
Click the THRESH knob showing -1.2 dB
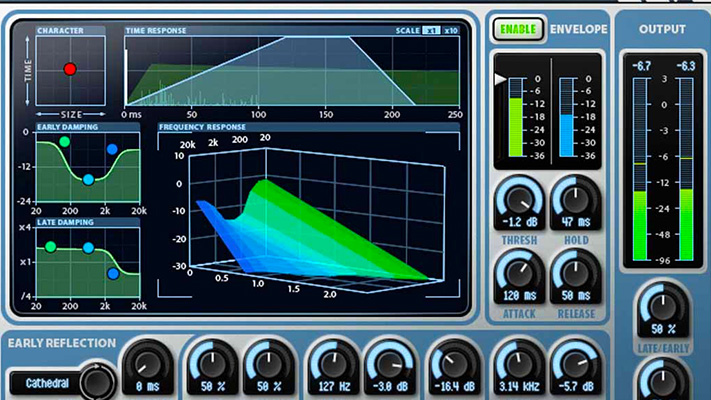click(x=517, y=198)
